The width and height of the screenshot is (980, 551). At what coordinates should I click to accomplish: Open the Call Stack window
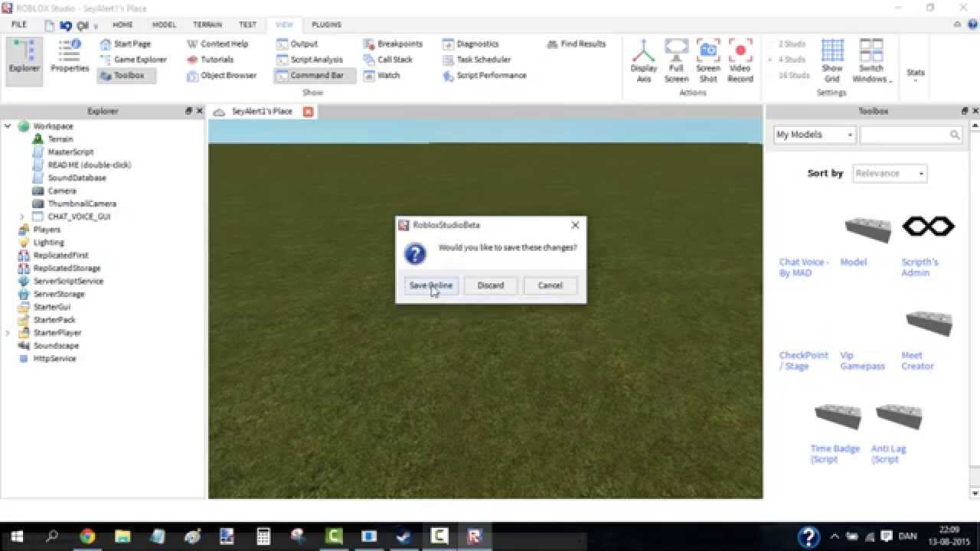pos(388,60)
